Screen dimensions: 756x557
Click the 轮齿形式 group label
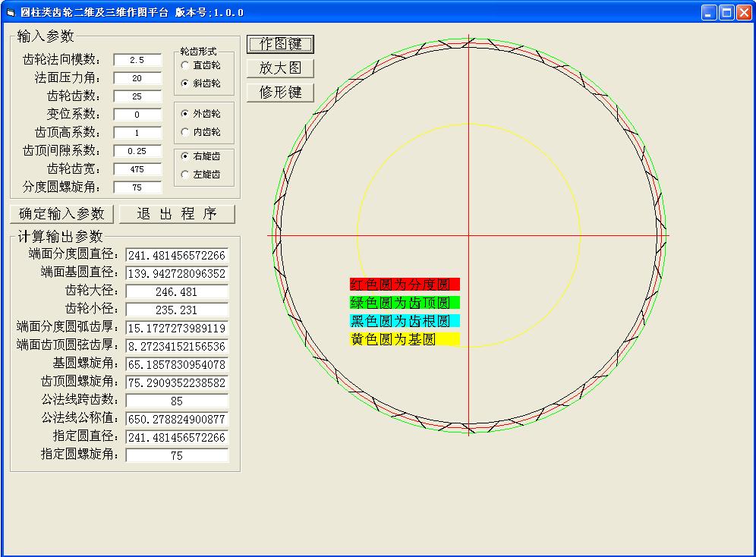click(x=198, y=52)
